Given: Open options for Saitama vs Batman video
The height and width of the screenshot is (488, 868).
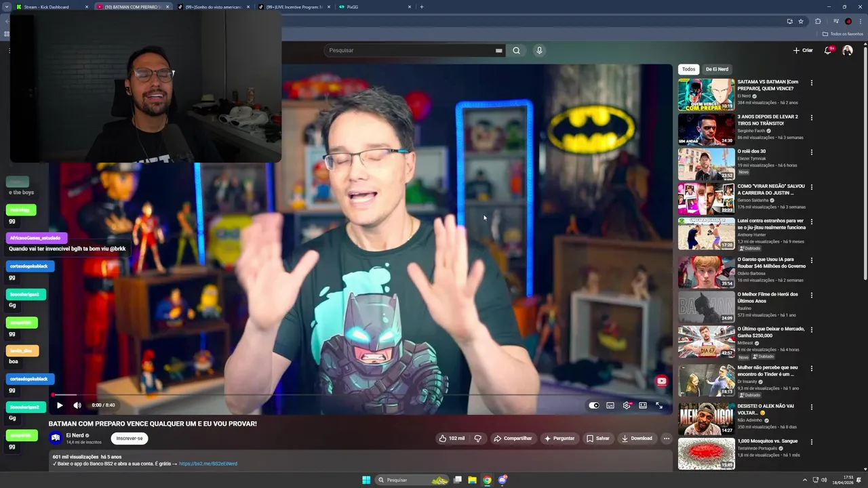Looking at the screenshot, I should click(x=812, y=83).
